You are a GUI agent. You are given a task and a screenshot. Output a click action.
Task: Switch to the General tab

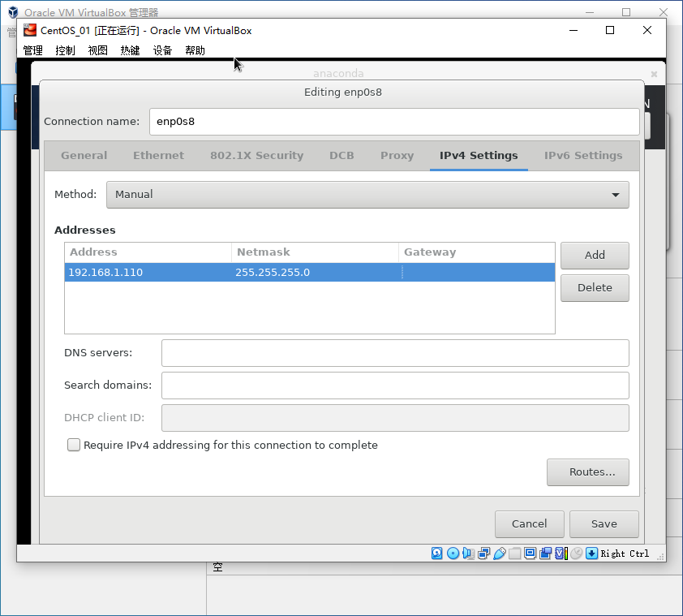(84, 156)
